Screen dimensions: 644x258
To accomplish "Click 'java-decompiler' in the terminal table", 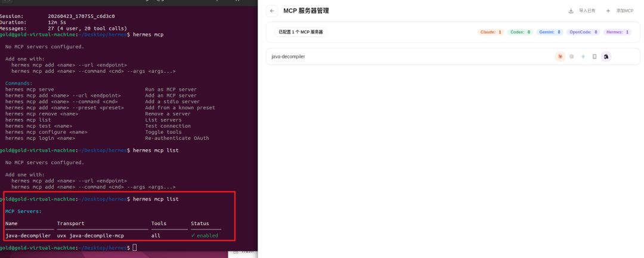I will point(28,236).
